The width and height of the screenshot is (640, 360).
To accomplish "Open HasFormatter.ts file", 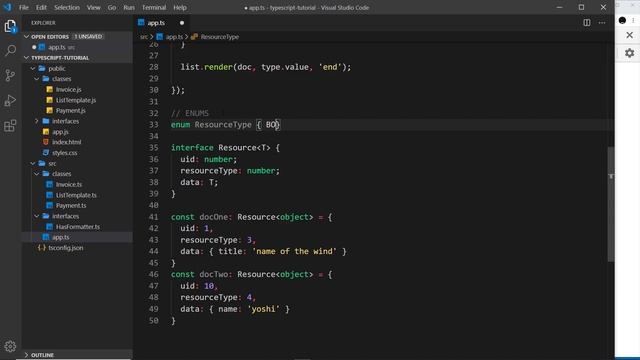I will click(78, 227).
